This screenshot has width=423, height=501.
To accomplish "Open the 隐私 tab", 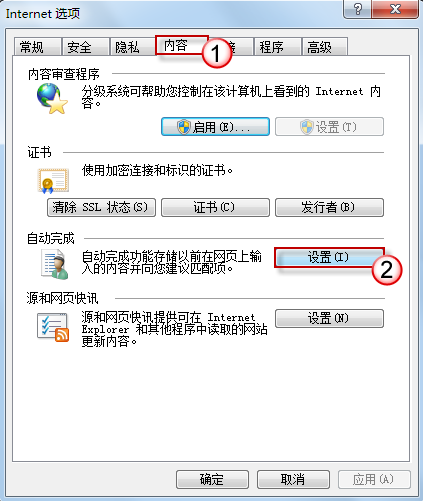I will pos(133,46).
